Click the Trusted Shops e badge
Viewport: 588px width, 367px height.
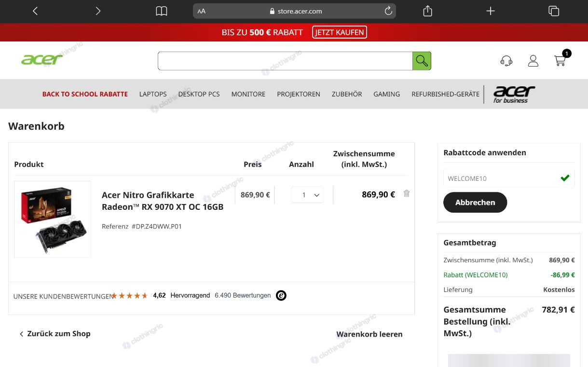[281, 296]
